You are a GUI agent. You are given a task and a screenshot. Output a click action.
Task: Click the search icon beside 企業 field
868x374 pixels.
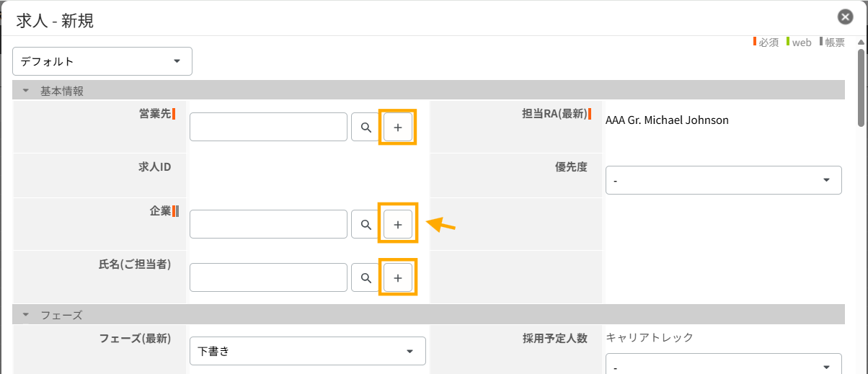(x=366, y=225)
